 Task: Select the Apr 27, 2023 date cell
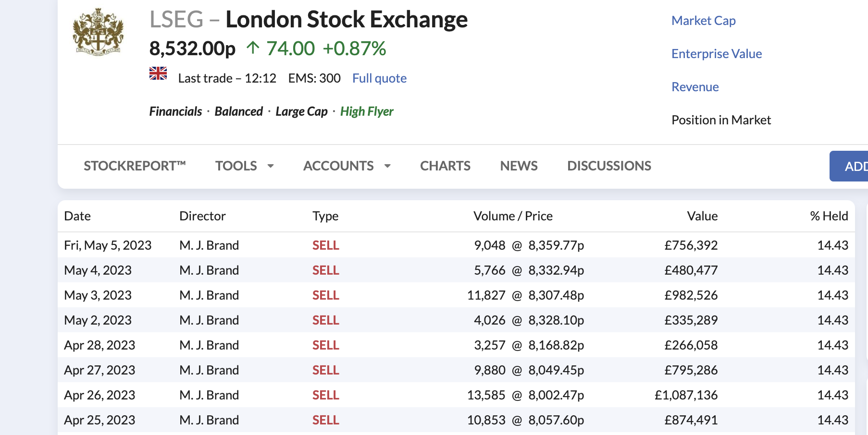coord(99,370)
